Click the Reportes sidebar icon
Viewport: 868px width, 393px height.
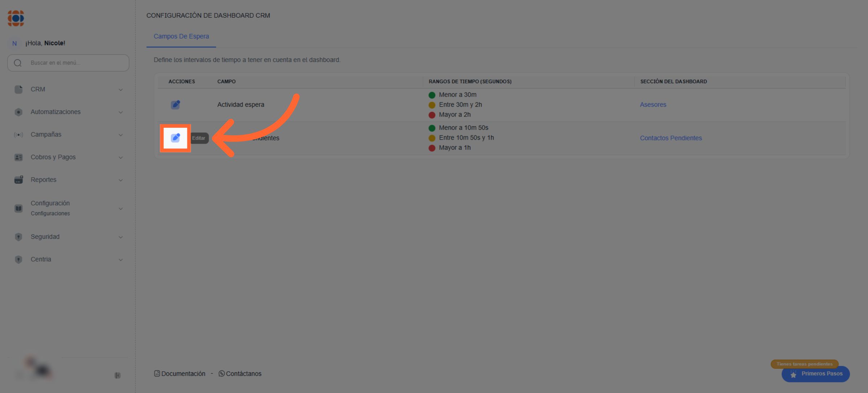(18, 180)
